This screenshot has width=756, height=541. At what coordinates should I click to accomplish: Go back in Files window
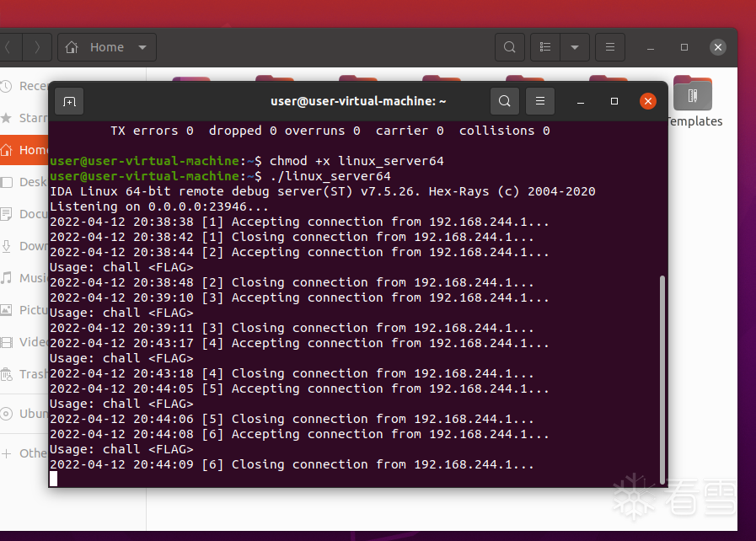[8, 47]
